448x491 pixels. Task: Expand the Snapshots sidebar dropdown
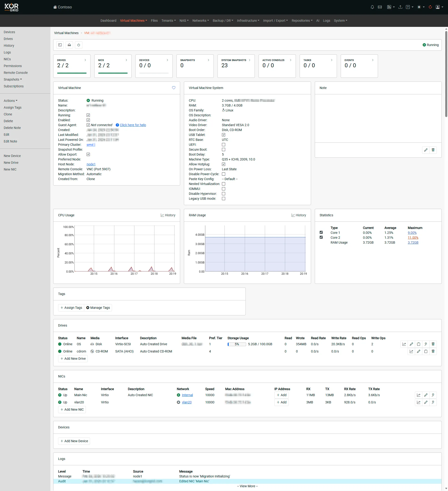pyautogui.click(x=13, y=79)
